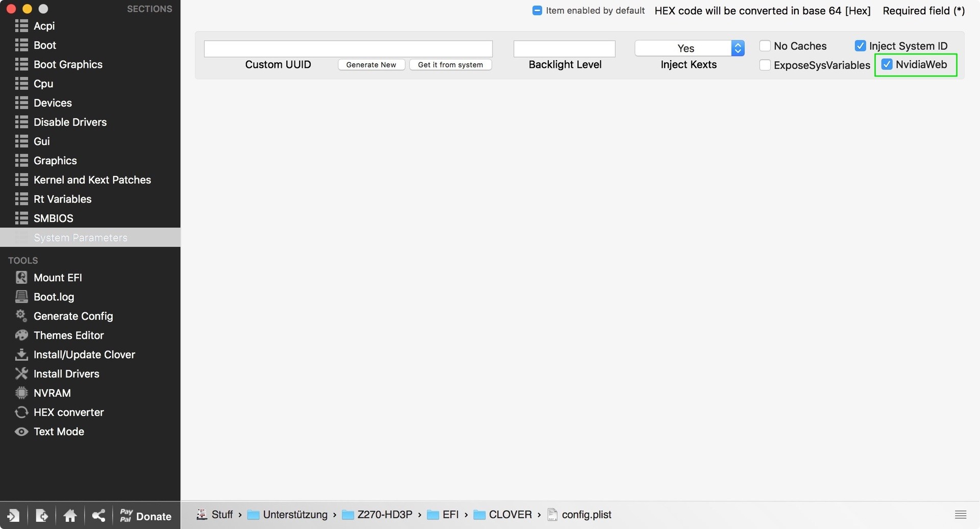The image size is (980, 529).
Task: Open the Inject Kexts dropdown
Action: point(690,48)
